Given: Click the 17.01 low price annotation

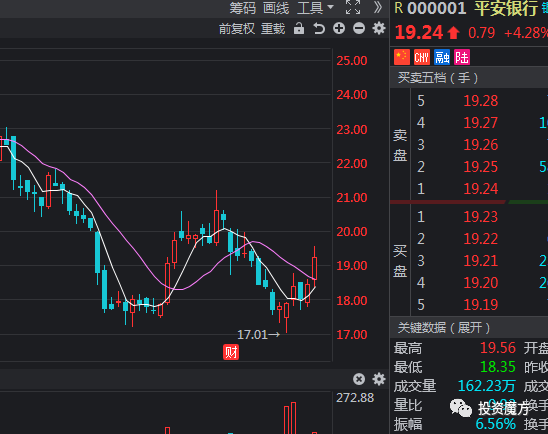Looking at the screenshot, I should pyautogui.click(x=258, y=335).
